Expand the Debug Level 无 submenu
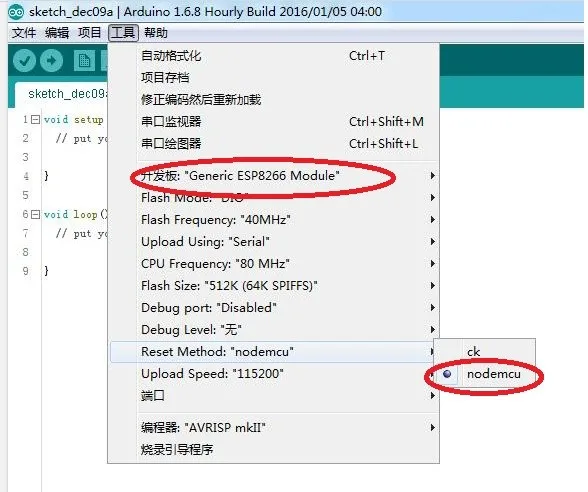 click(x=274, y=330)
